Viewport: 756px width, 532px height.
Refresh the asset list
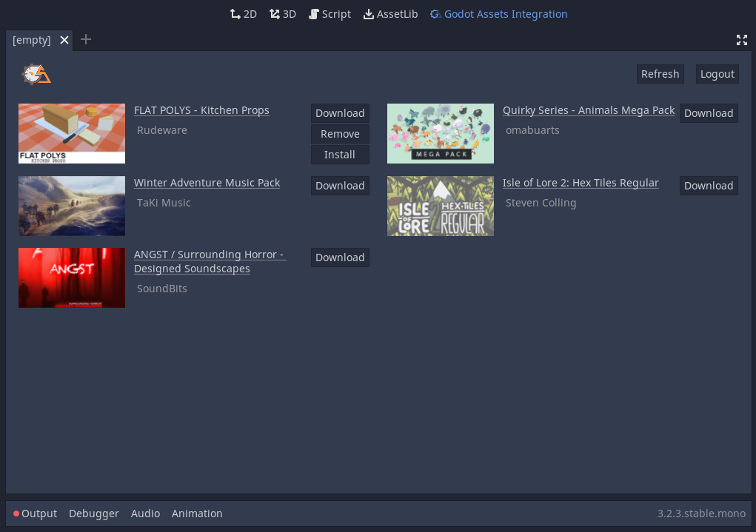coord(660,74)
